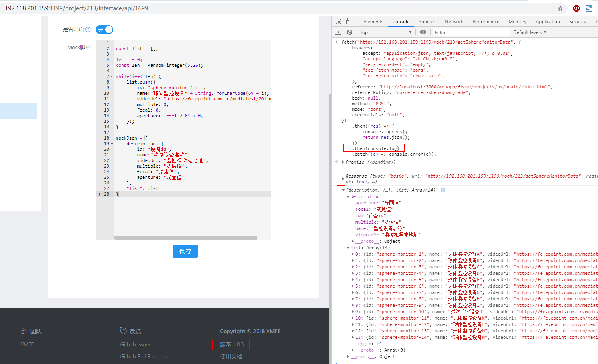Screen dimensions: 598x364
Task: Toggle the 是否开启 mock switch off
Action: [x=104, y=30]
